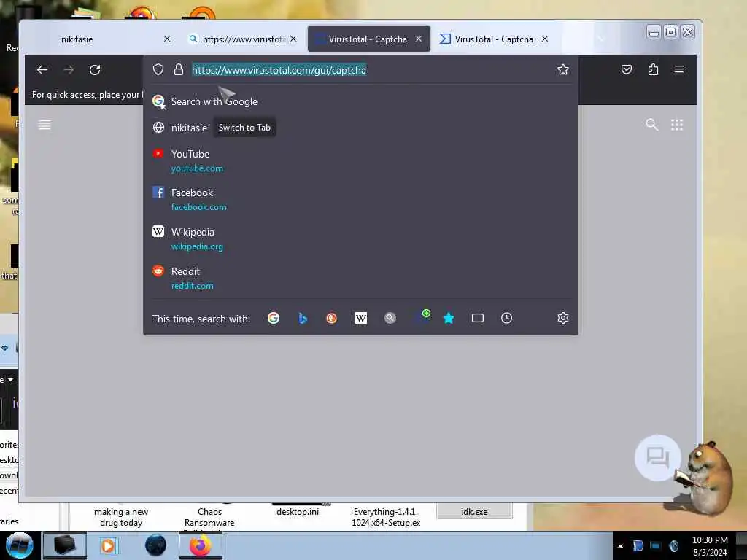Click Firefox icon in taskbar
The image size is (747, 560).
(201, 545)
